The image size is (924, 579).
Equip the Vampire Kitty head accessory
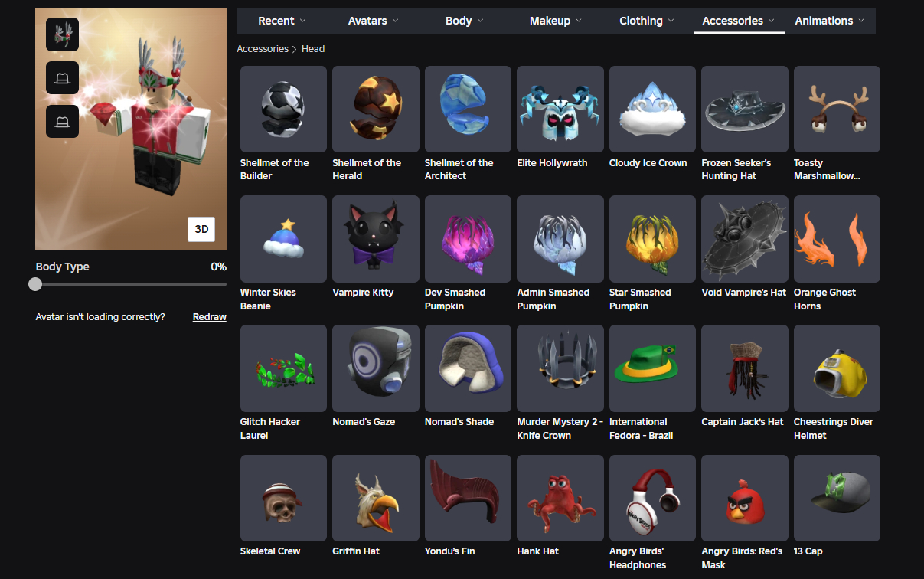(376, 238)
